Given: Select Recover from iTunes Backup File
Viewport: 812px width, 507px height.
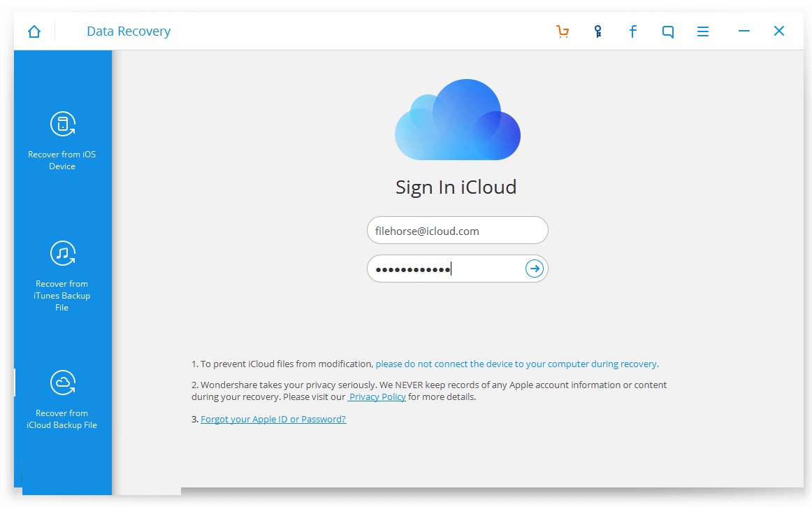Looking at the screenshot, I should tap(62, 276).
